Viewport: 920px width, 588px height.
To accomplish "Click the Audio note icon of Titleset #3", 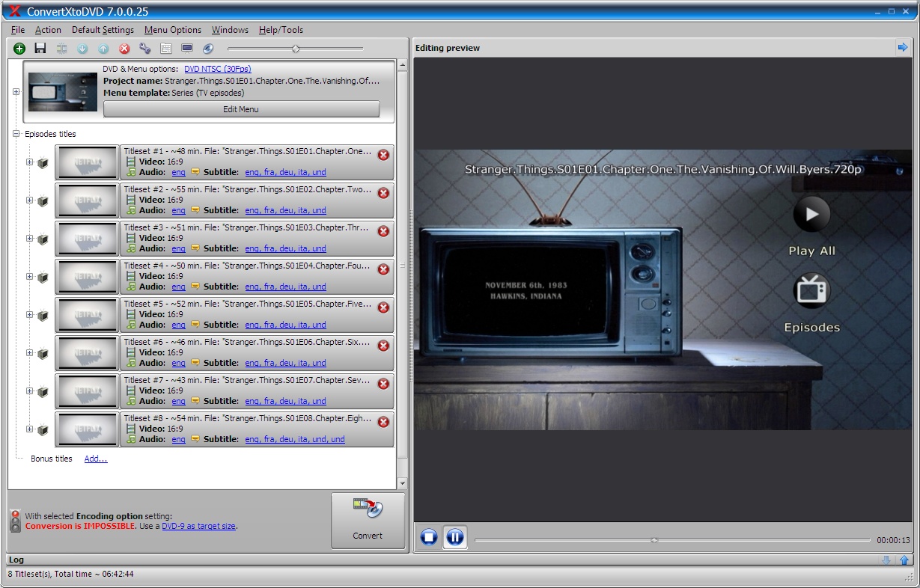I will pos(131,248).
